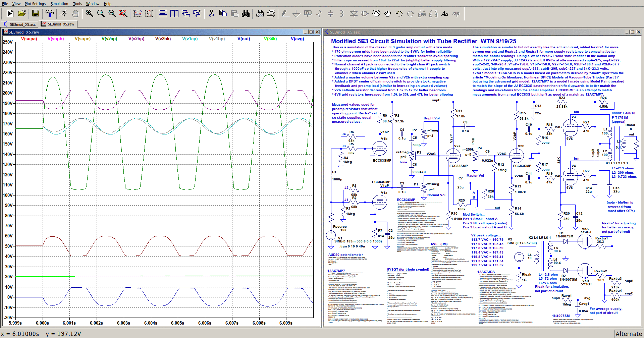The height and width of the screenshot is (338, 644).
Task: Click the printer Print icon
Action: [260, 13]
